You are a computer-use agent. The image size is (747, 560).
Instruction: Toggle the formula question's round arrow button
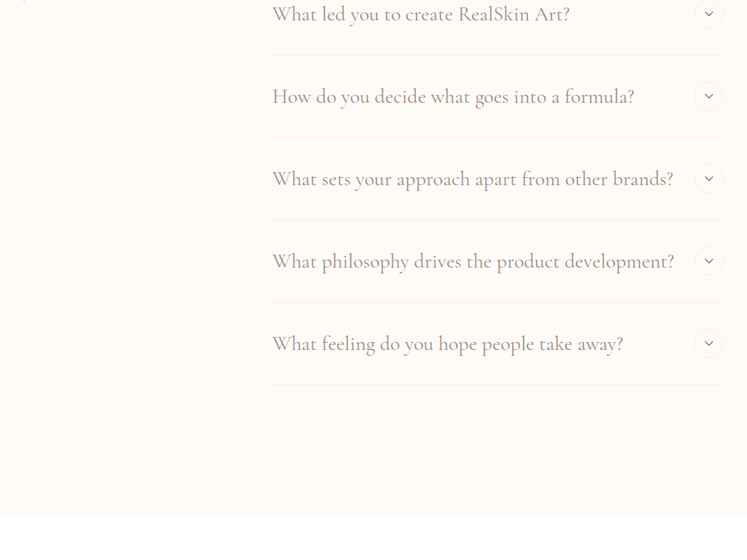point(708,96)
